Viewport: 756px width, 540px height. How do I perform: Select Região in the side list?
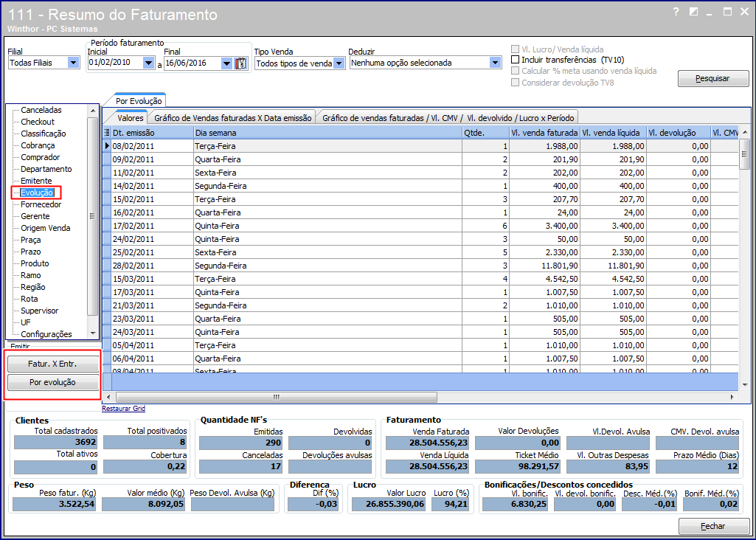click(32, 287)
